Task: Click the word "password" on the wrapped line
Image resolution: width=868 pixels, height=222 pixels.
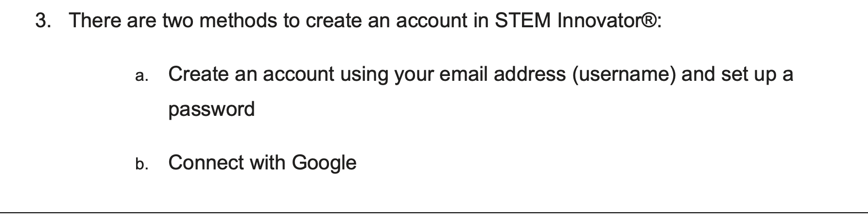Action: click(x=211, y=109)
